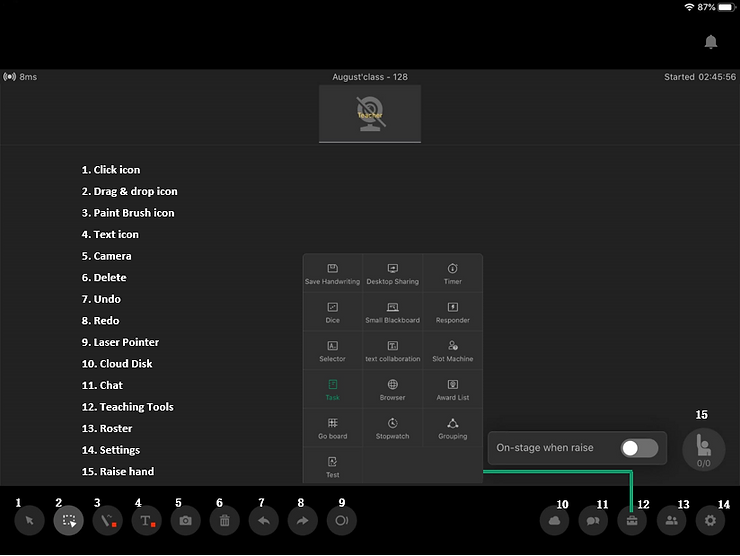Select the Click arrow tool
Viewport: 740px width, 556px height.
click(x=30, y=521)
